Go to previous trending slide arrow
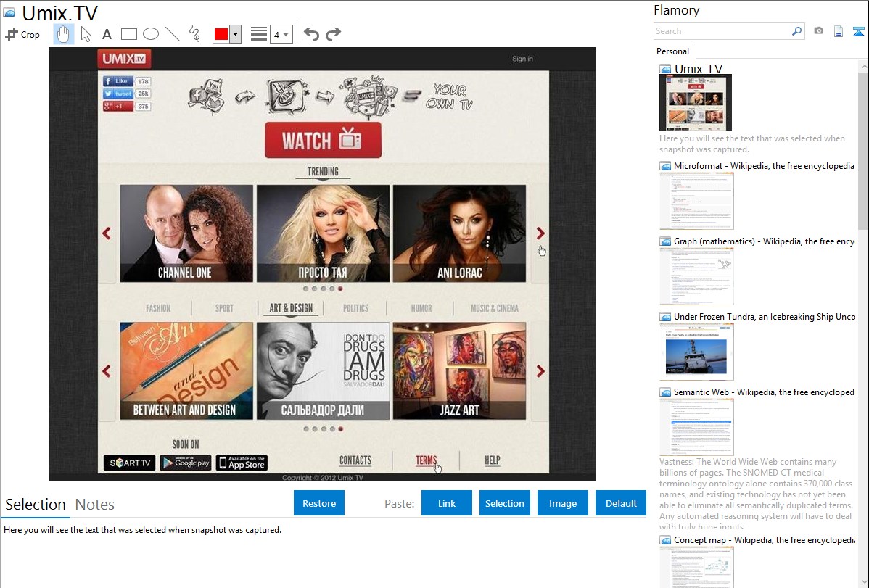The height and width of the screenshot is (588, 869). (x=107, y=233)
